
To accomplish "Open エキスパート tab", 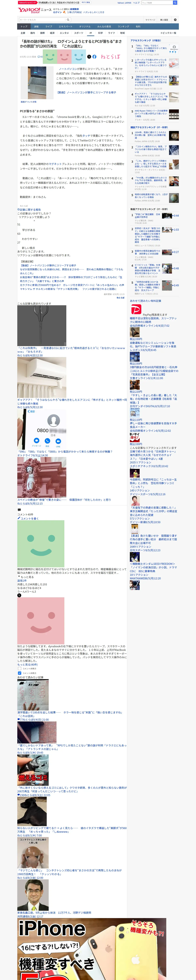I will point(65,27).
